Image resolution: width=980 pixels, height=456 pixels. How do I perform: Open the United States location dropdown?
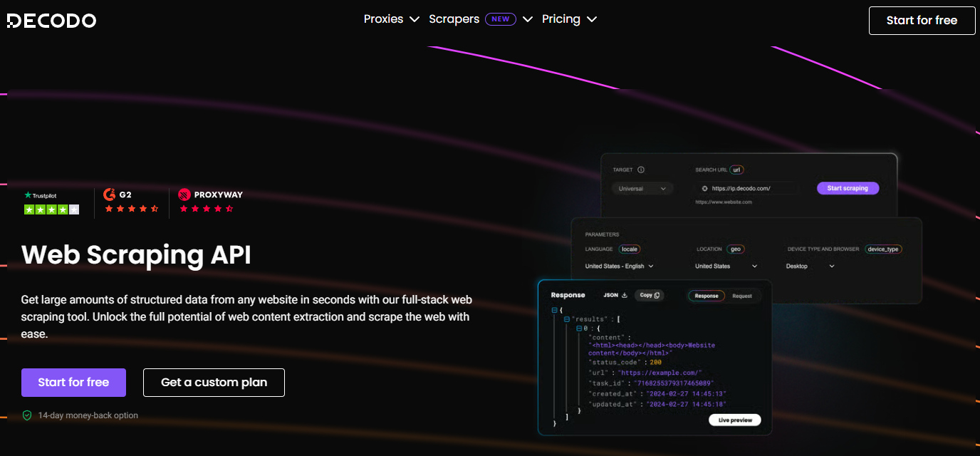[x=726, y=266]
